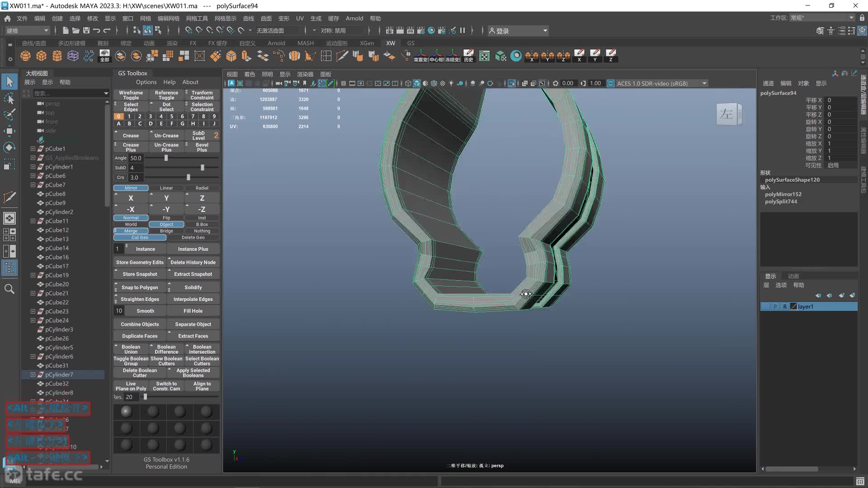Open the Arnold menu
This screenshot has height=488, width=868.
pos(354,19)
